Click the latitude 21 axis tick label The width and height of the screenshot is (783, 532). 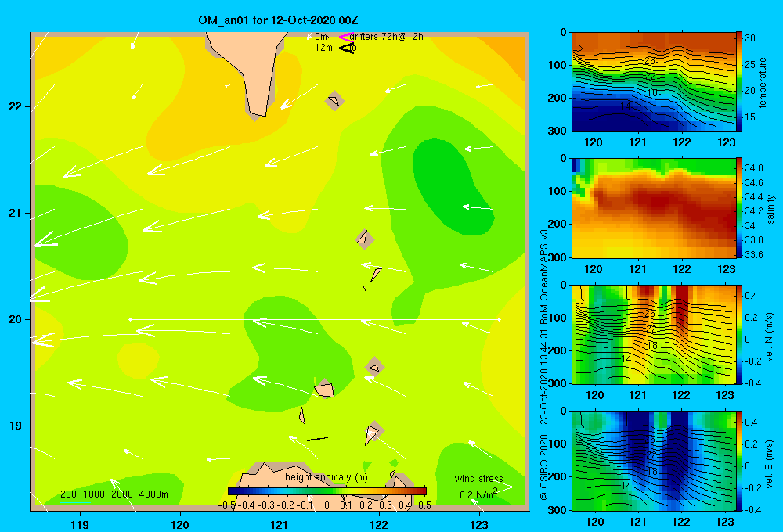click(15, 213)
